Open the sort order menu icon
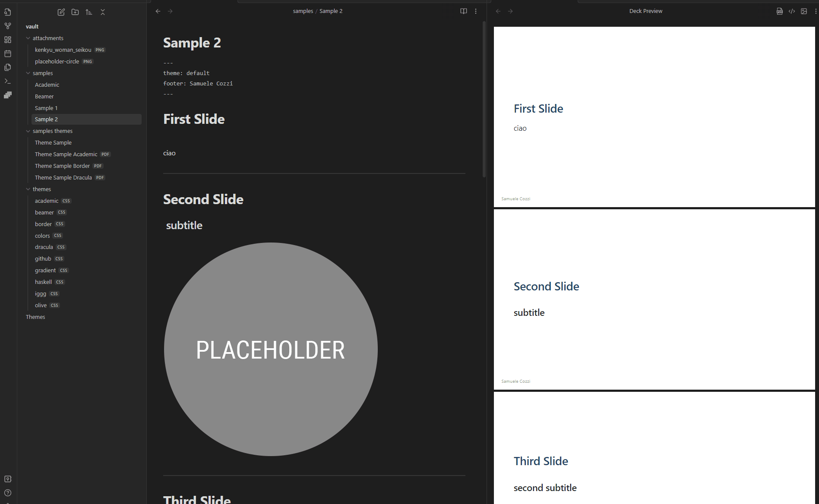819x504 pixels. point(89,12)
